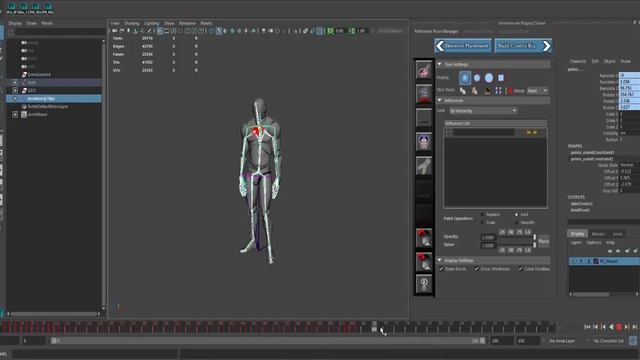Open the Outliner Display menu
This screenshot has height=360, width=640.
(15, 23)
